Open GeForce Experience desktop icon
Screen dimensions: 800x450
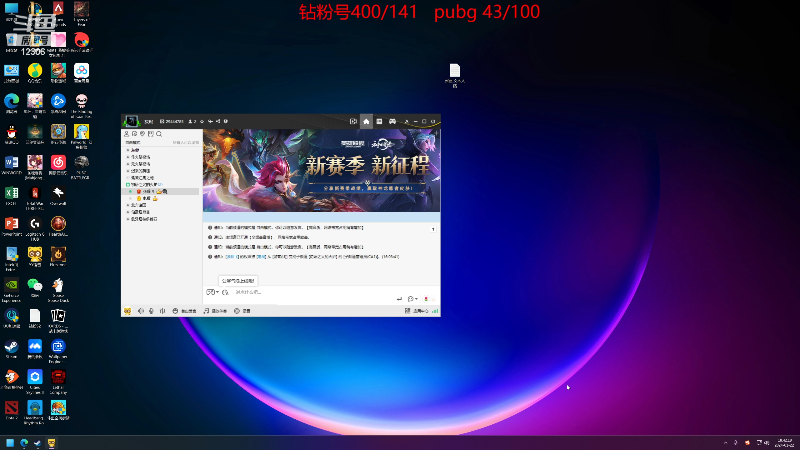coord(12,288)
